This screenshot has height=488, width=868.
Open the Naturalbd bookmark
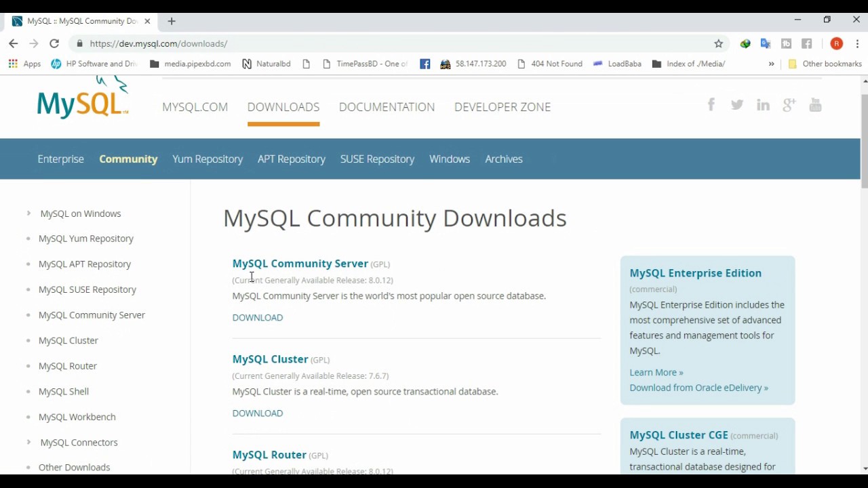point(266,64)
